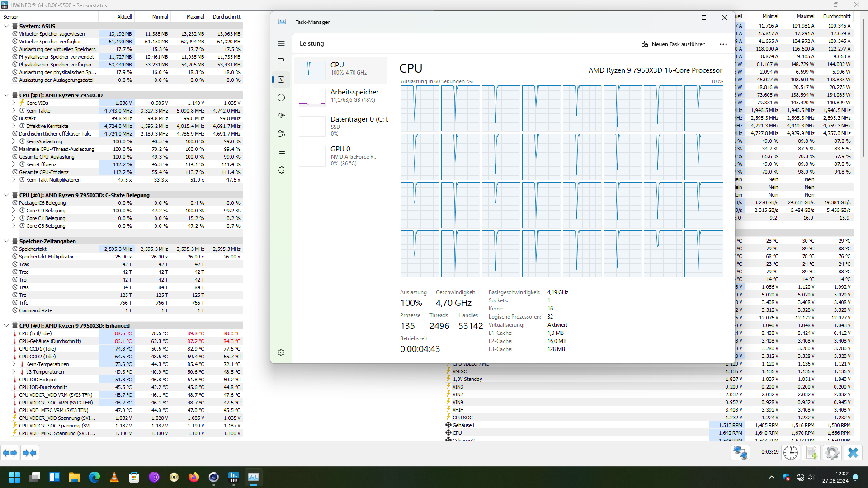Open the Autostart apps sidebar icon
868x488 pixels.
tap(281, 116)
